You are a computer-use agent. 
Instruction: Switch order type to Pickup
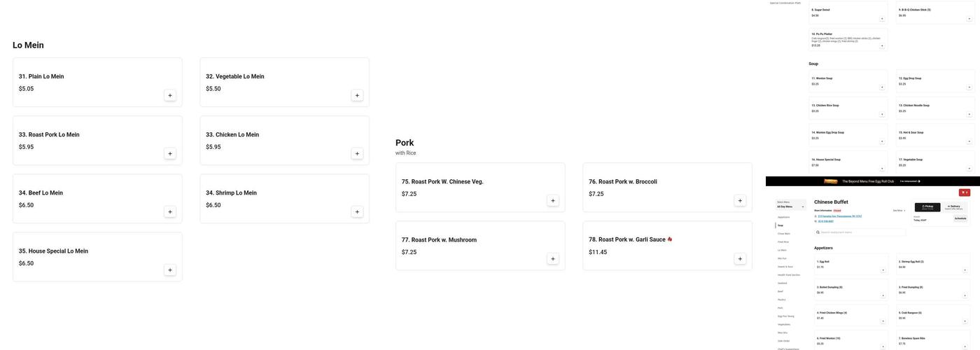pyautogui.click(x=927, y=207)
